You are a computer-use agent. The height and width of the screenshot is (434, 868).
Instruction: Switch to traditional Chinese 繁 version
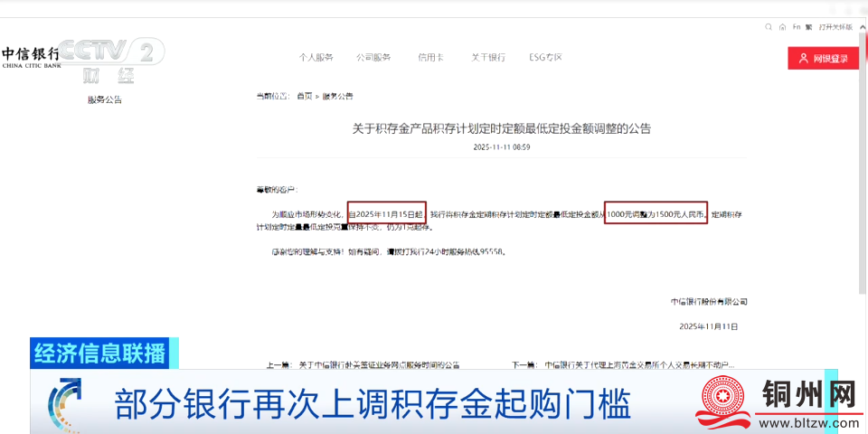tap(808, 26)
